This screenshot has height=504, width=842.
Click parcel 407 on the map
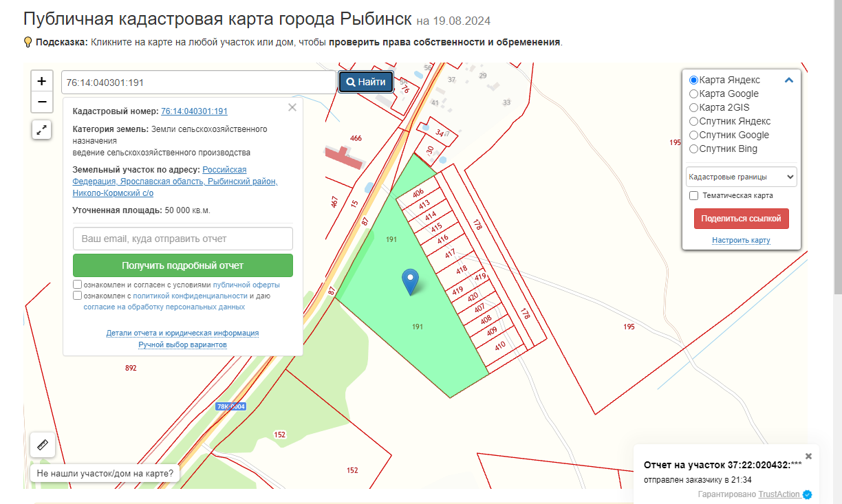[479, 307]
